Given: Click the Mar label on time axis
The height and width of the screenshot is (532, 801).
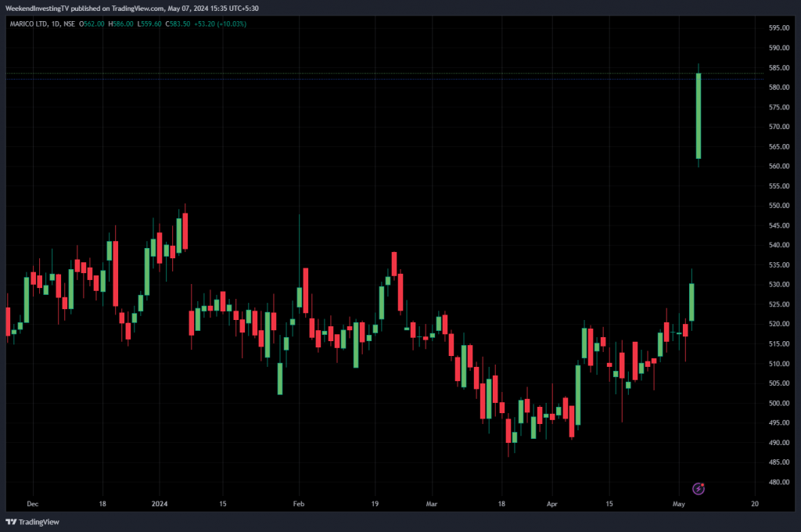Looking at the screenshot, I should point(432,503).
